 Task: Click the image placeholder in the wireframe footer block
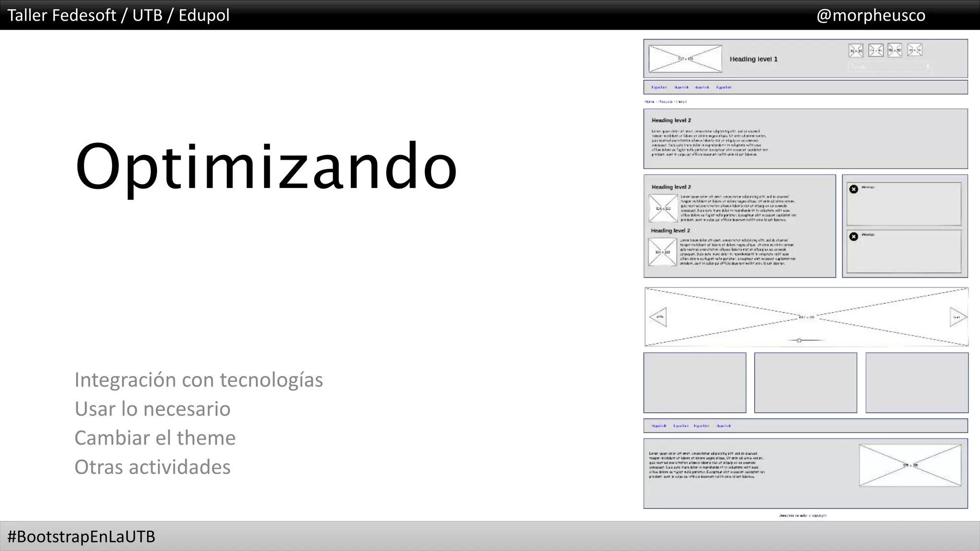[910, 465]
